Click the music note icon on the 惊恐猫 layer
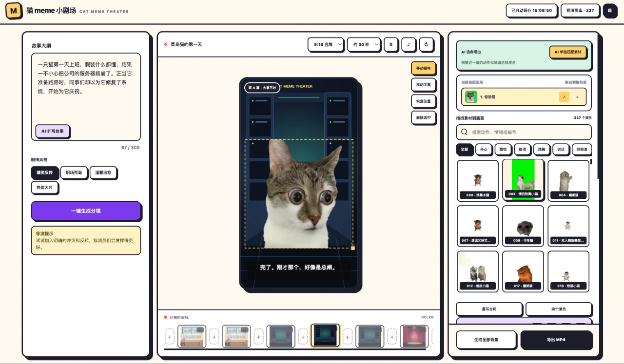The width and height of the screenshot is (624, 364). coord(564,97)
